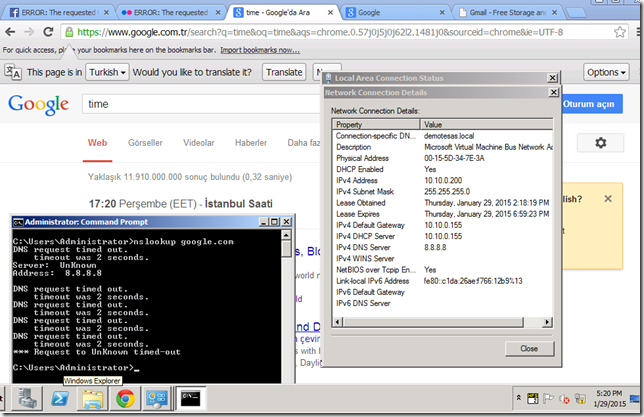Close the Gmail tab
This screenshot has height=417, width=644.
[554, 12]
